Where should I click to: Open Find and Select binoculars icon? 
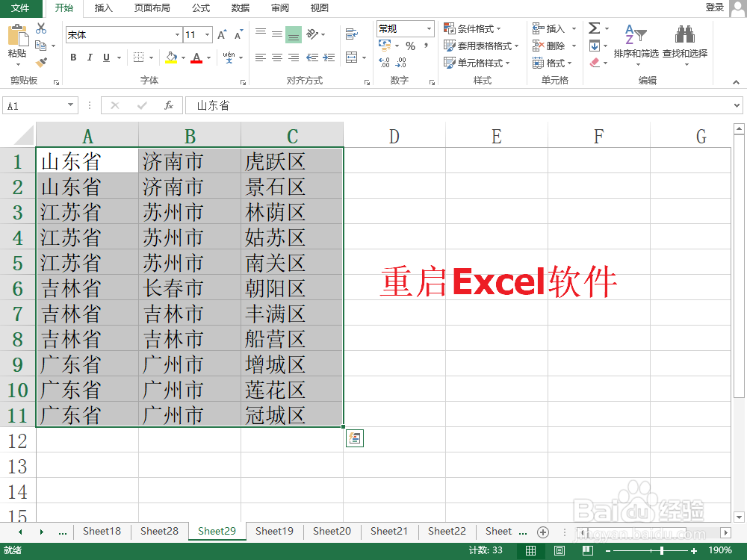pos(684,34)
